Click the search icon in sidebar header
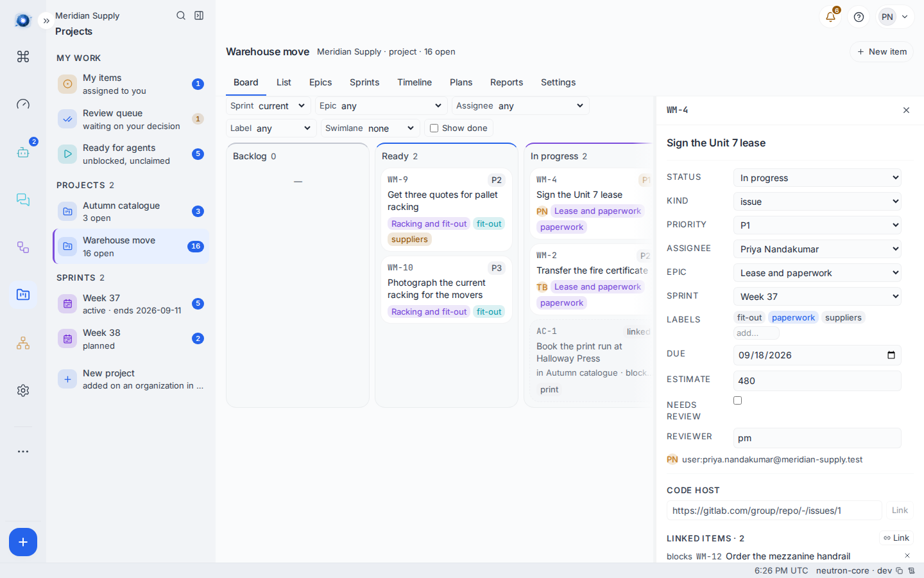This screenshot has width=924, height=578. 181,15
